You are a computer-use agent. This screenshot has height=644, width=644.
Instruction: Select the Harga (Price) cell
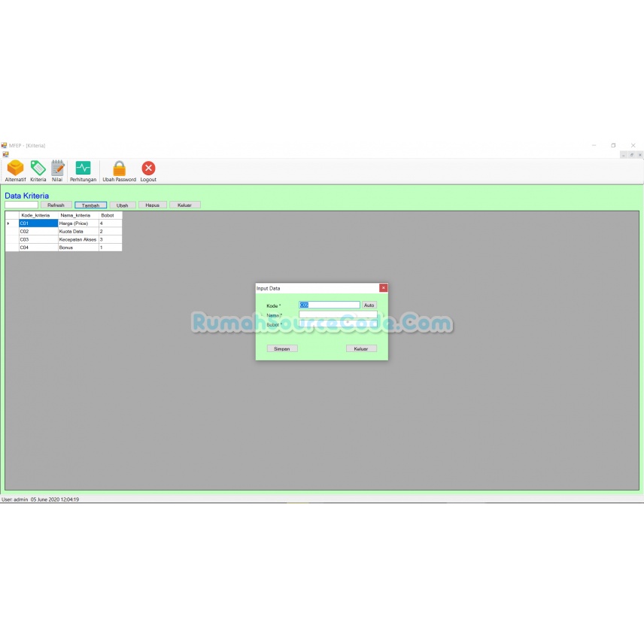tap(78, 223)
